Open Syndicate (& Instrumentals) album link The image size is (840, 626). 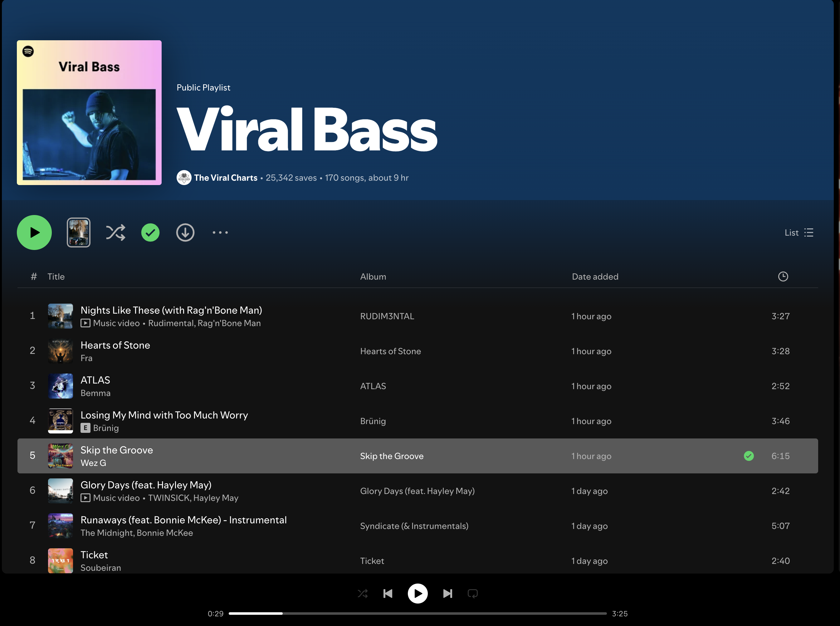tap(414, 526)
